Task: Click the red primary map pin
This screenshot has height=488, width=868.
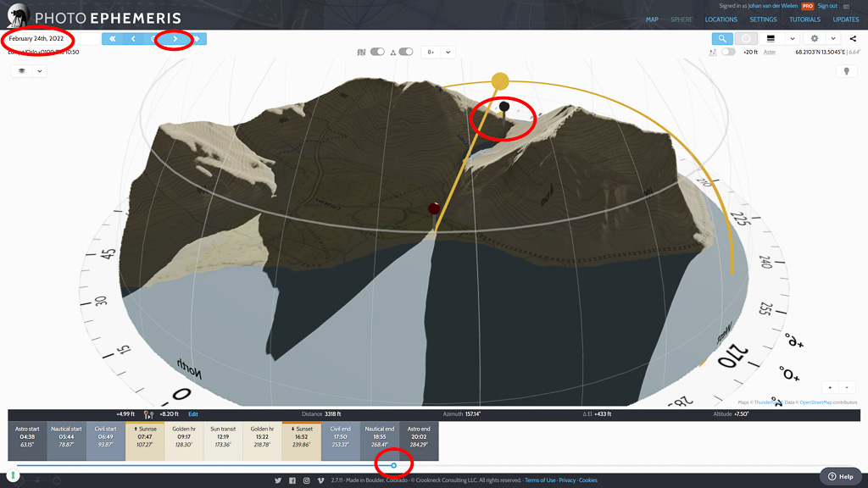Action: (434, 208)
